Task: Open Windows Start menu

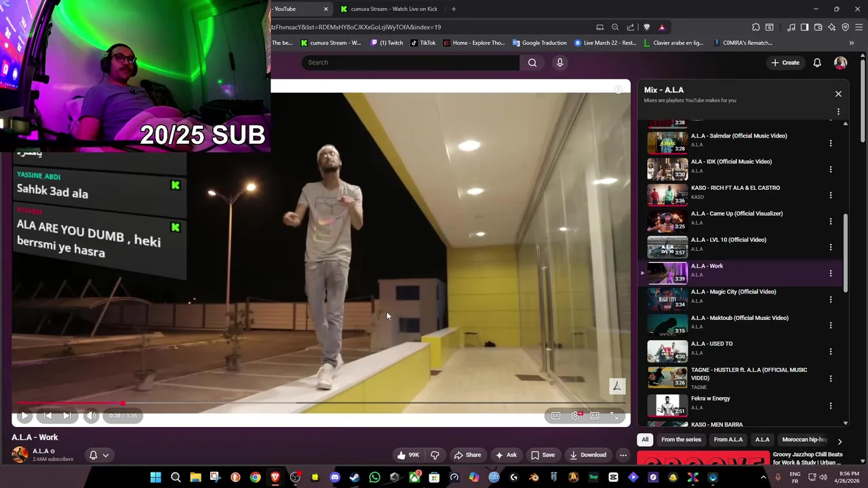Action: pyautogui.click(x=155, y=477)
